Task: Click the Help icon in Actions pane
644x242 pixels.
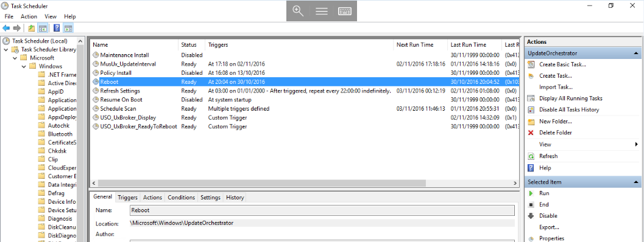Action: (x=531, y=168)
